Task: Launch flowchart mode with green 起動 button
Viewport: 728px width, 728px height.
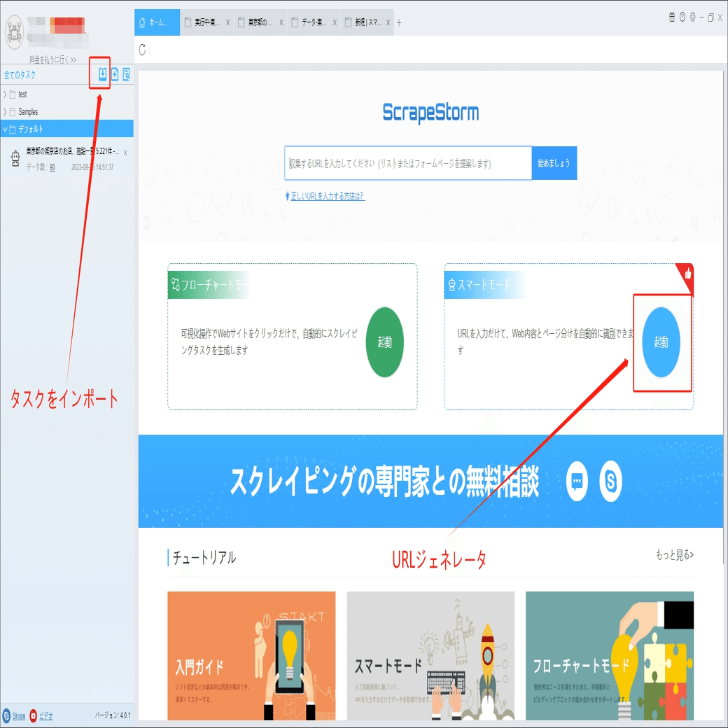Action: click(x=384, y=342)
